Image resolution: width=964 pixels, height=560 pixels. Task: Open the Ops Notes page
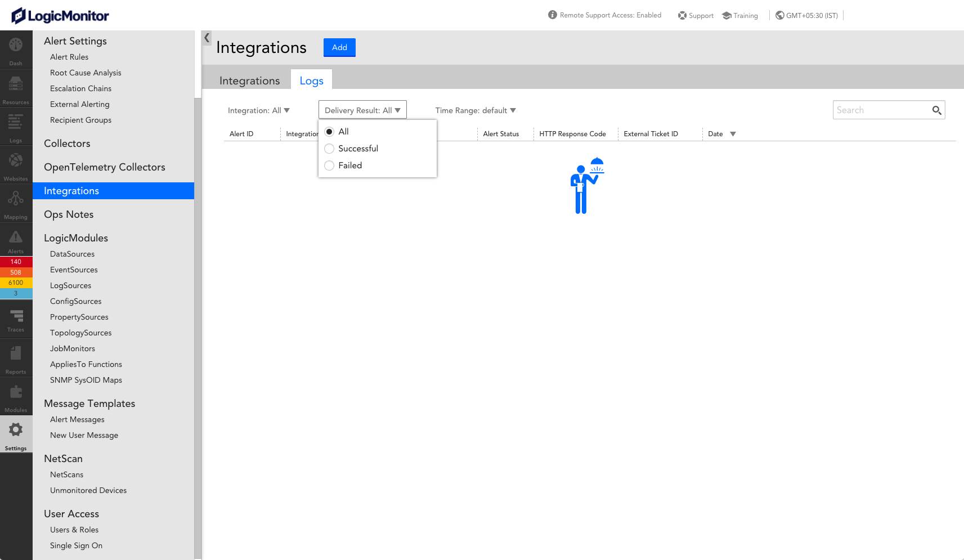69,214
